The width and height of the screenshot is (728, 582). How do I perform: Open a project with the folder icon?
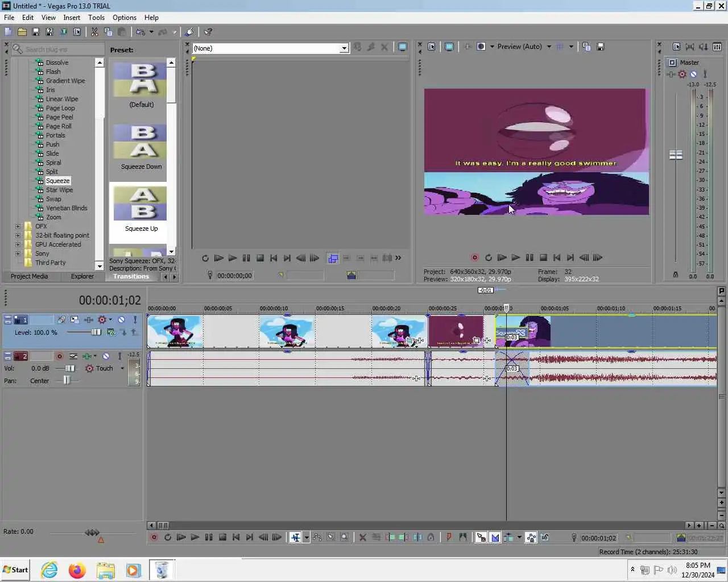click(22, 32)
